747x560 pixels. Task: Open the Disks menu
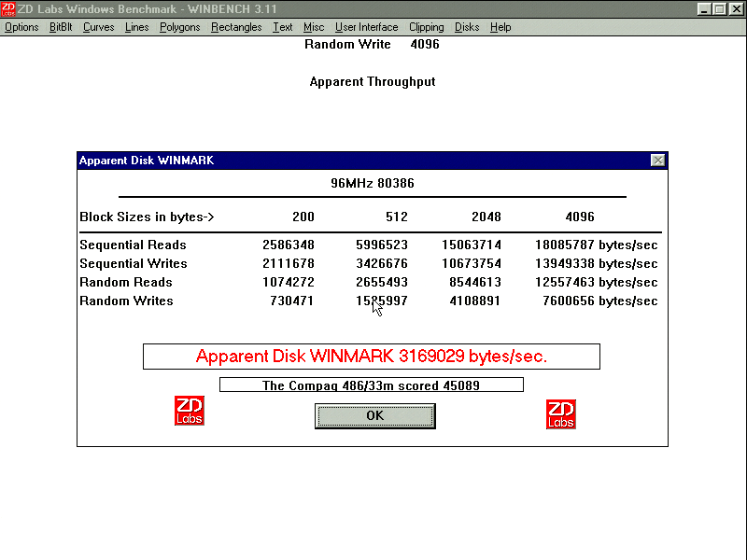pos(467,27)
